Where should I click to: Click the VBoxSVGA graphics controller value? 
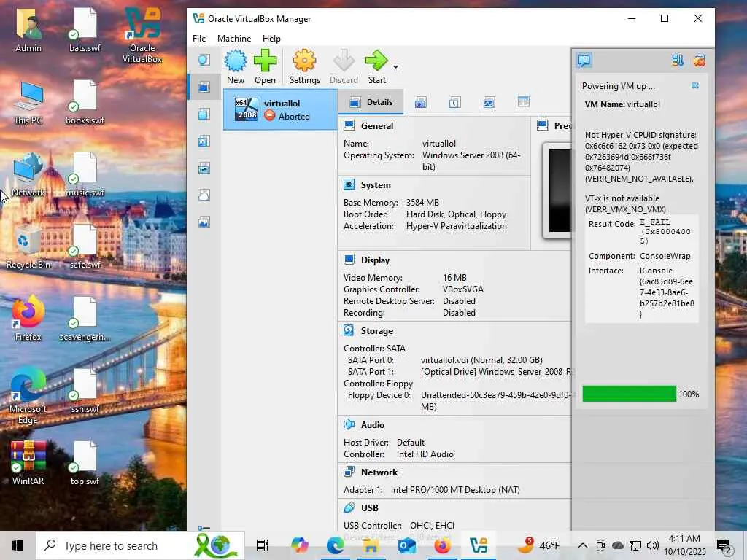pyautogui.click(x=462, y=289)
